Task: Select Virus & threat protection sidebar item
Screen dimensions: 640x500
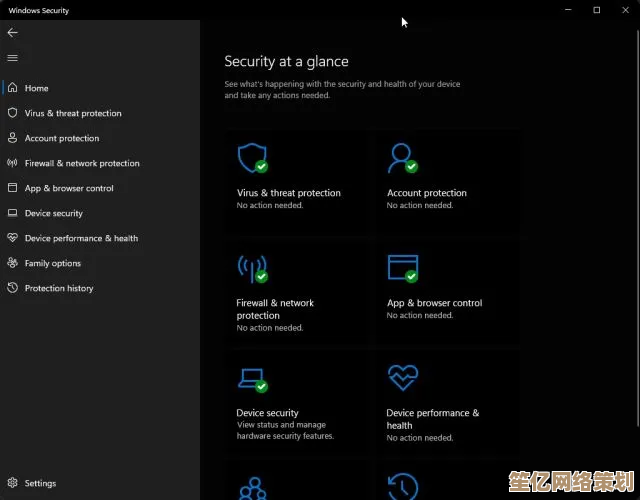Action: pyautogui.click(x=72, y=113)
